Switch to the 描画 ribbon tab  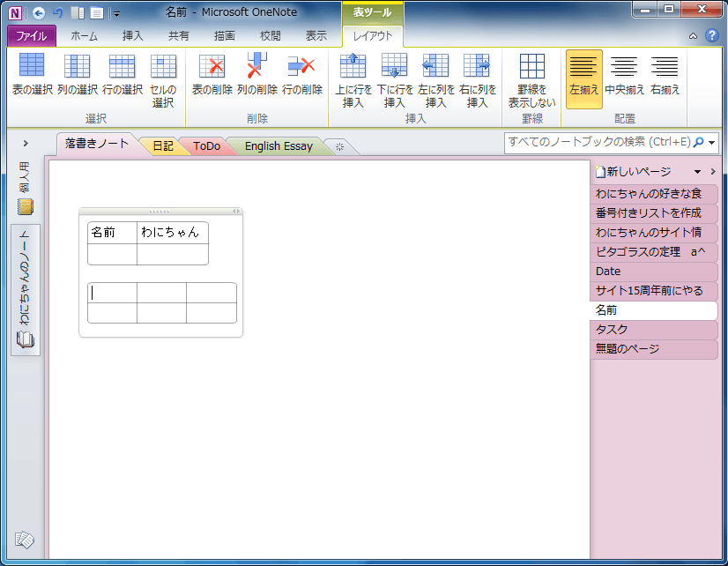(224, 36)
